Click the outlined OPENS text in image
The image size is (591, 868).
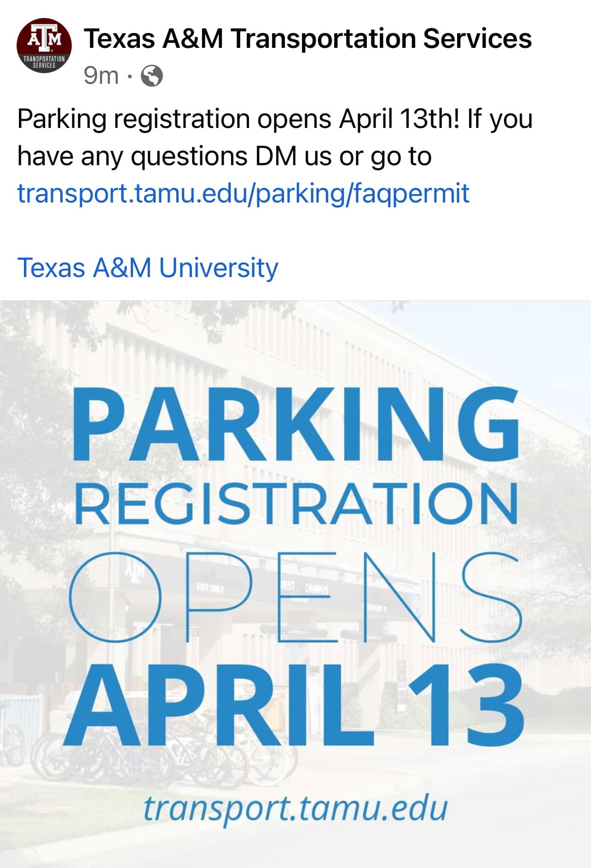(x=295, y=597)
